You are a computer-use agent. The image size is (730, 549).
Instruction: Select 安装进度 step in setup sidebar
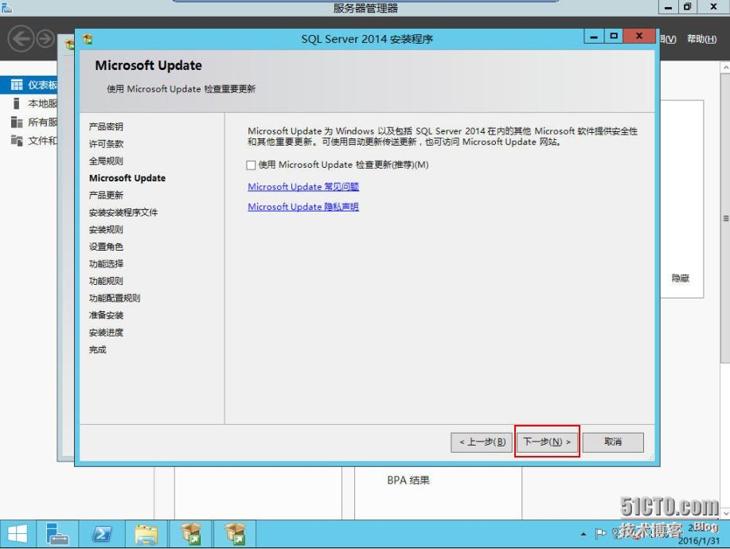(106, 332)
